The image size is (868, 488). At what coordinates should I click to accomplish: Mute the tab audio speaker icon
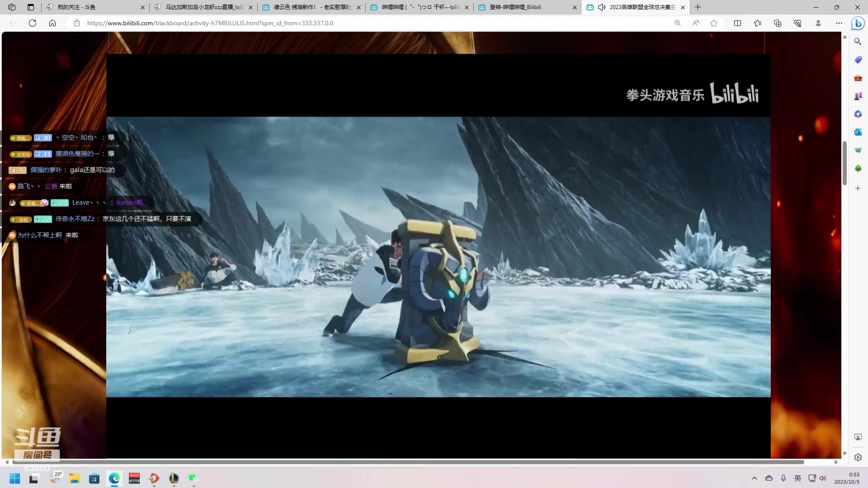point(602,7)
